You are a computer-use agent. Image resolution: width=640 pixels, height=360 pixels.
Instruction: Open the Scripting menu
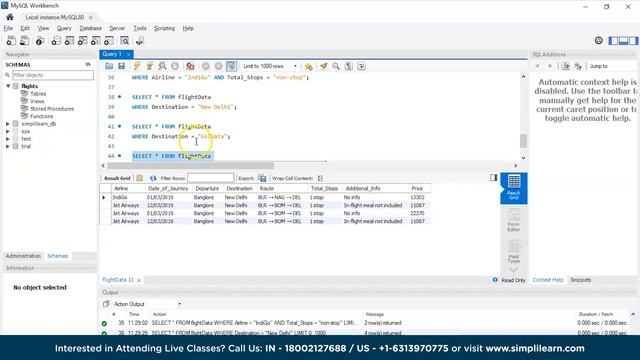pos(164,28)
